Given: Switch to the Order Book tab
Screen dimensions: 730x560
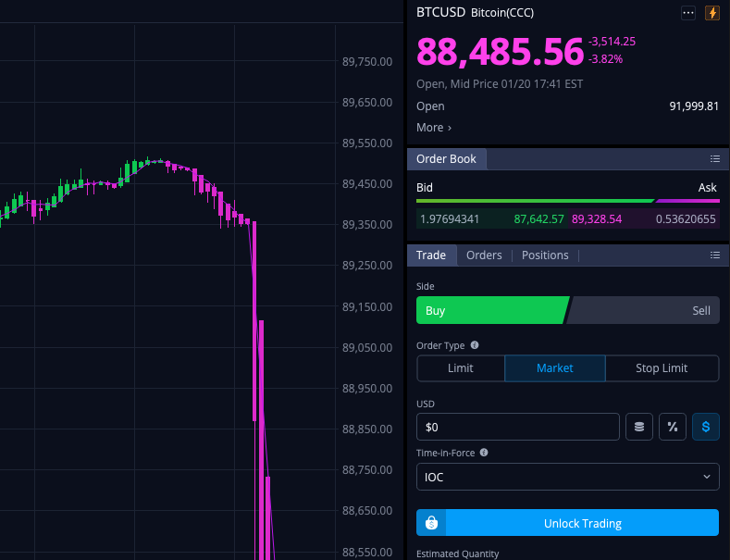Looking at the screenshot, I should click(x=447, y=159).
